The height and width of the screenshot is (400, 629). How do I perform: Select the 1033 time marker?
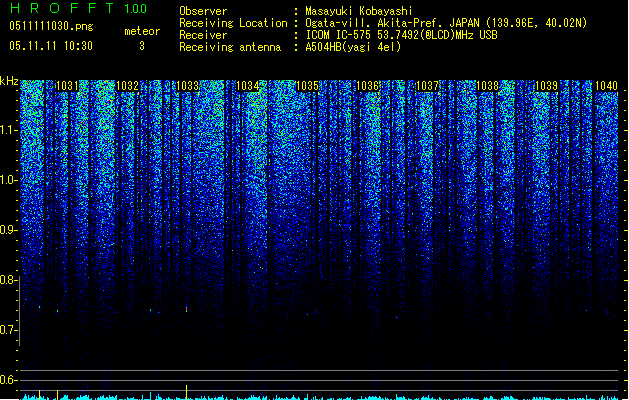187,85
